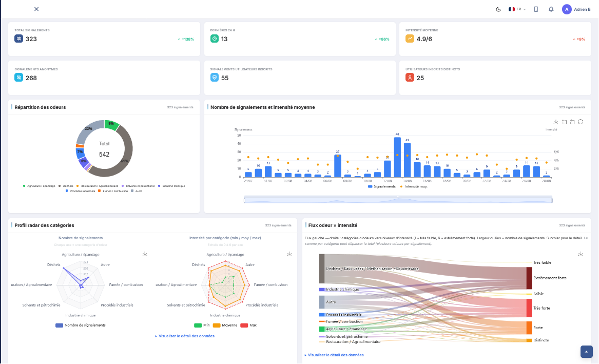
Task: Click the Déchets / Eaux usées Sankey source node
Action: point(322,269)
